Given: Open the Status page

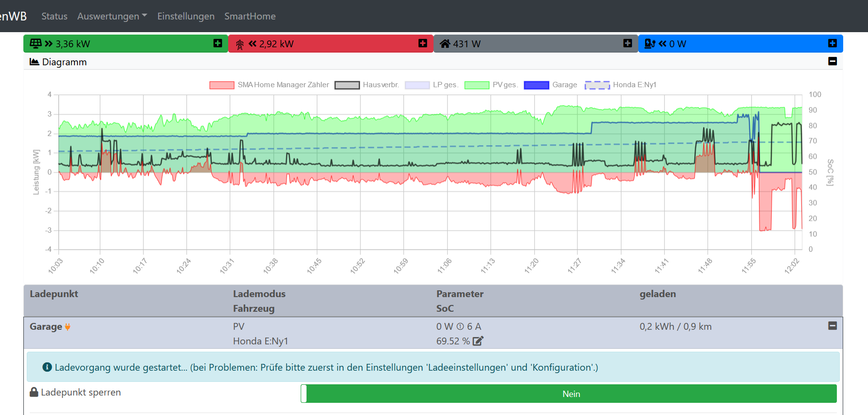Looking at the screenshot, I should coord(54,16).
